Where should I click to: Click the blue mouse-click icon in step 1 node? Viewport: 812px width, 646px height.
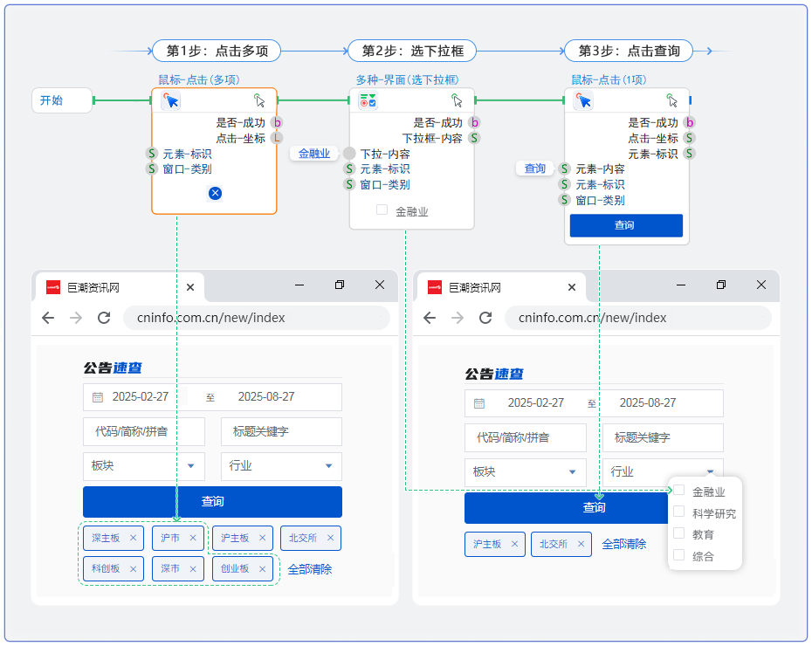(x=171, y=101)
